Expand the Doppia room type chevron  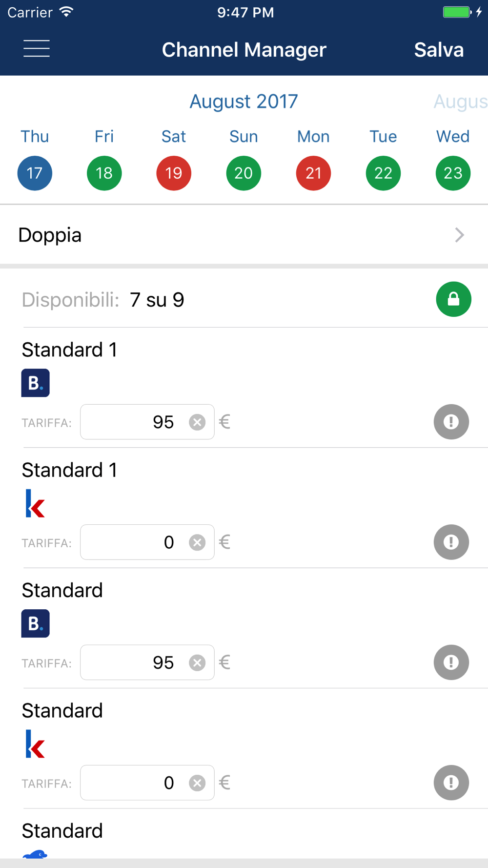[459, 235]
